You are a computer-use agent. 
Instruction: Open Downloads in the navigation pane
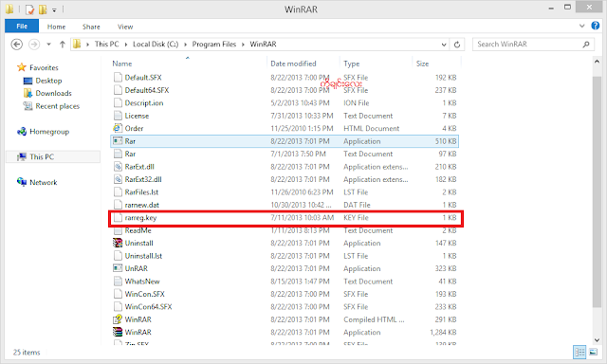pyautogui.click(x=53, y=93)
